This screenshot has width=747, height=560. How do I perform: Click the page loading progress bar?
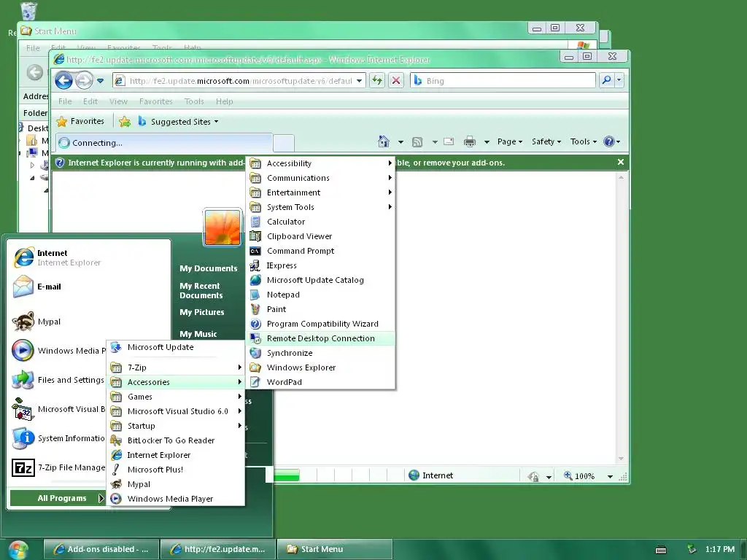(287, 475)
